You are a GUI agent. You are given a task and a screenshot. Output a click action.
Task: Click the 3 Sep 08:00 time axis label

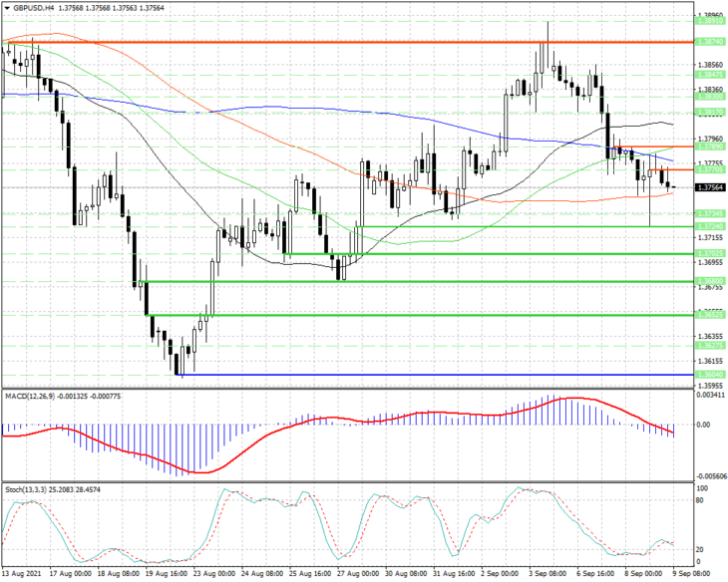coord(547,574)
